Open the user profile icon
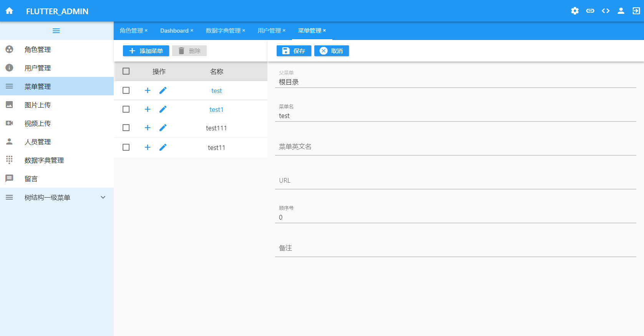 [x=621, y=11]
